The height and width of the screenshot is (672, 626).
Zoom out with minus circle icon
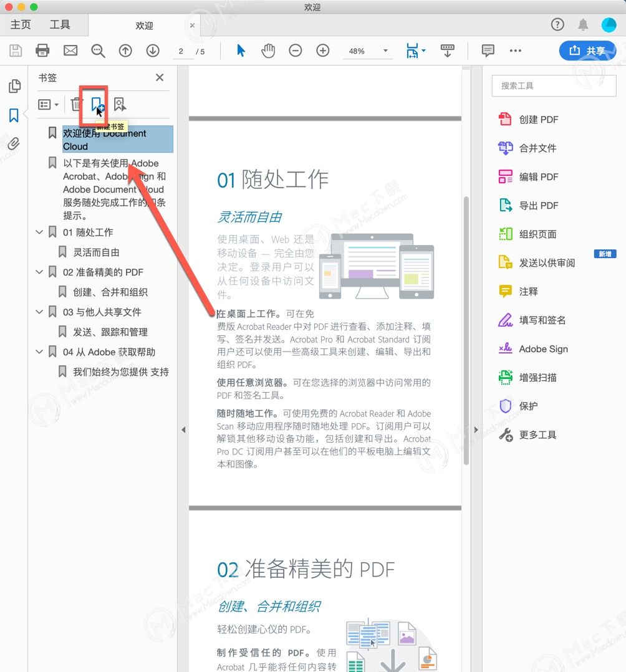(296, 50)
